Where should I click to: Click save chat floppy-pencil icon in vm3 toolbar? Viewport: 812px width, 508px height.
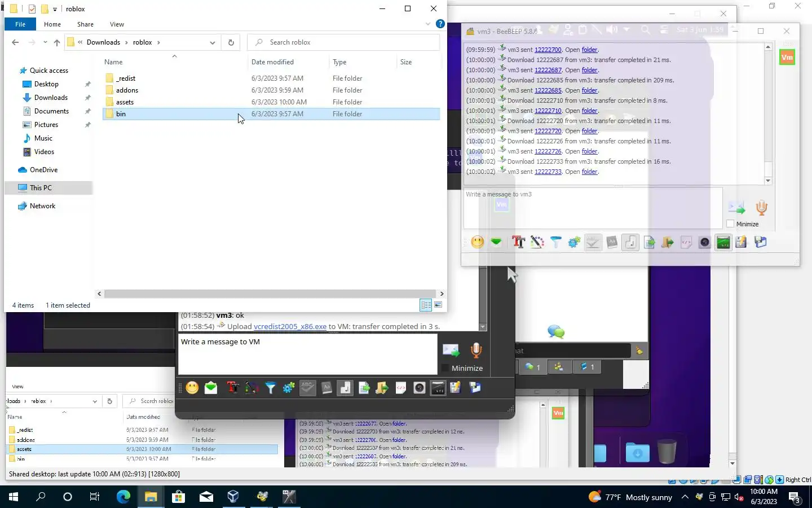[x=742, y=242]
